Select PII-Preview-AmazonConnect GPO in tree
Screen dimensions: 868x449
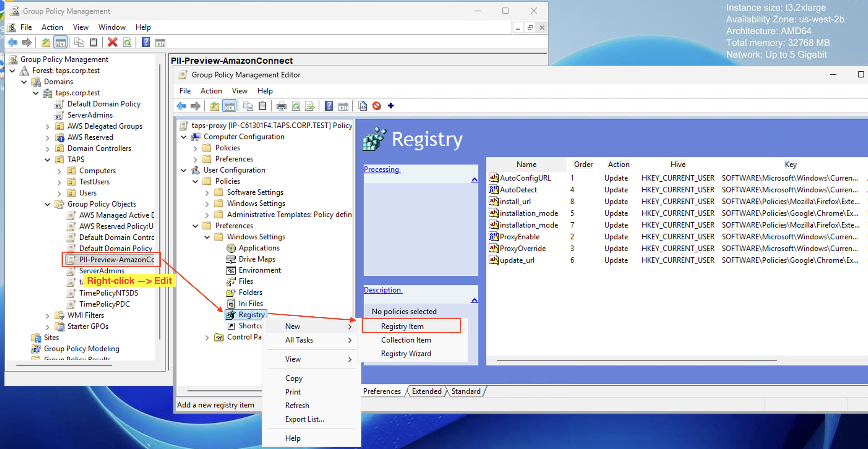[116, 259]
